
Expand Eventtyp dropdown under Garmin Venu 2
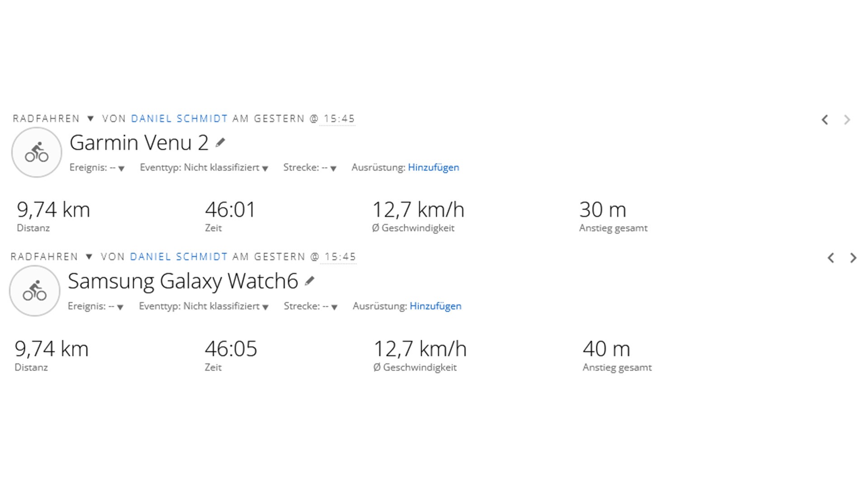pos(265,169)
